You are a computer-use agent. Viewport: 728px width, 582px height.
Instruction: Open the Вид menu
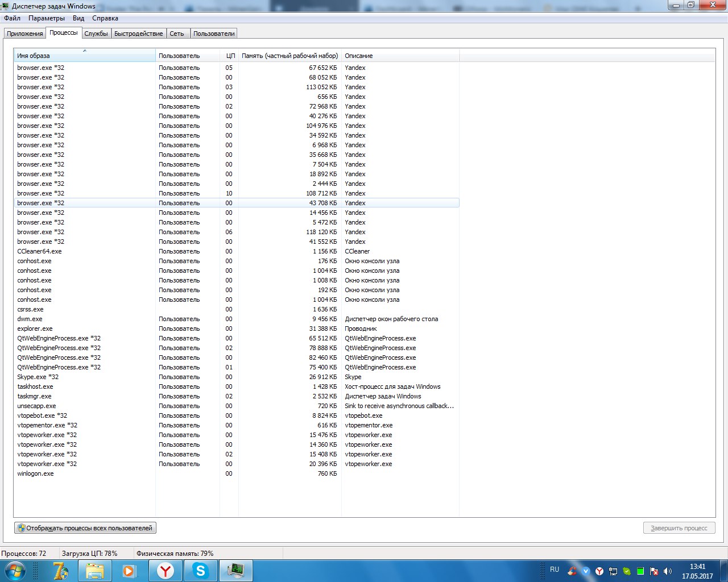pyautogui.click(x=78, y=18)
